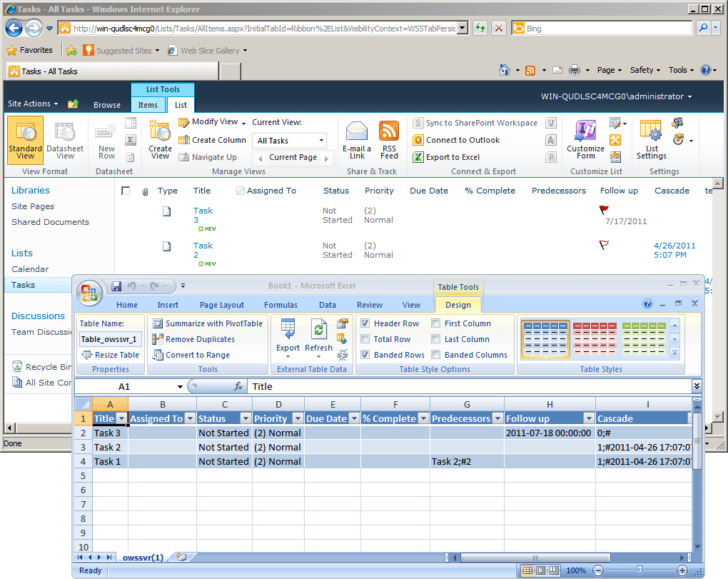Check the Assigned To column header checkbox

241,191
